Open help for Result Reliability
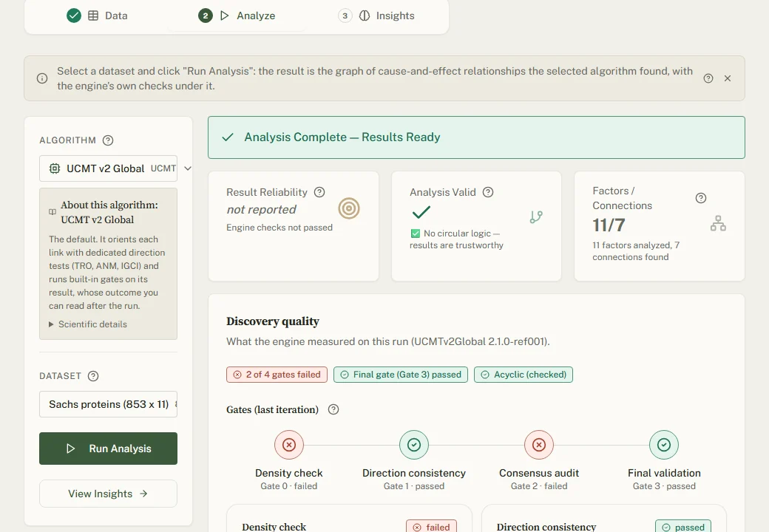The width and height of the screenshot is (769, 532). (x=319, y=192)
